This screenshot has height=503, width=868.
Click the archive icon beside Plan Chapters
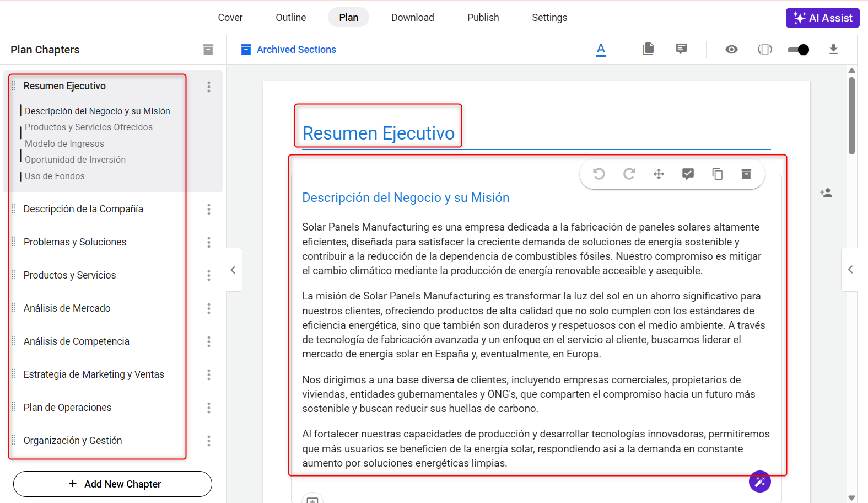pyautogui.click(x=208, y=50)
